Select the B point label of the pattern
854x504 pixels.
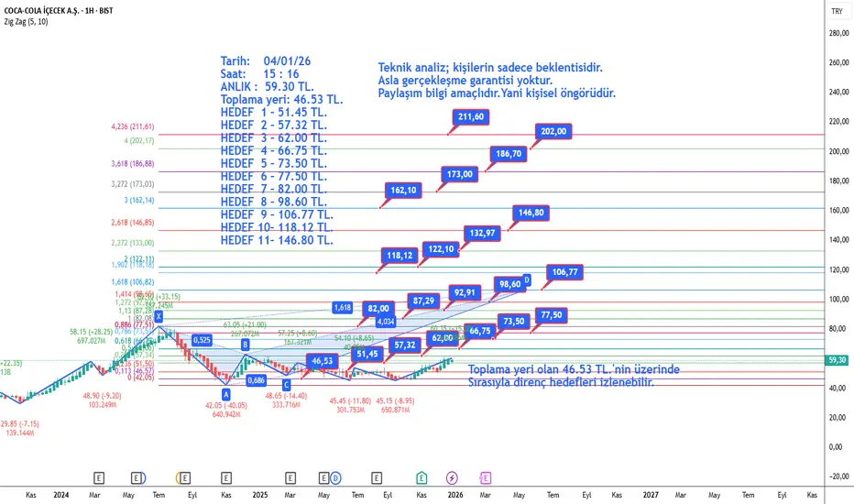[245, 345]
